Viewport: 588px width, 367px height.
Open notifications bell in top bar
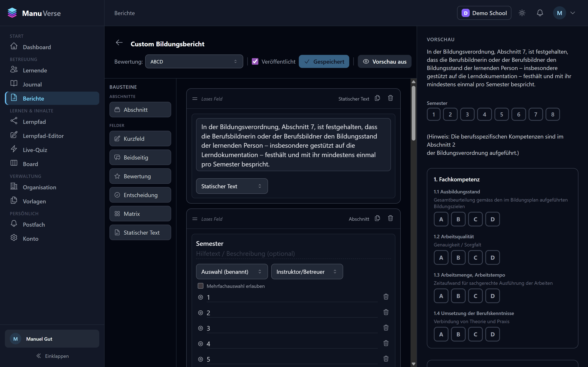[540, 13]
